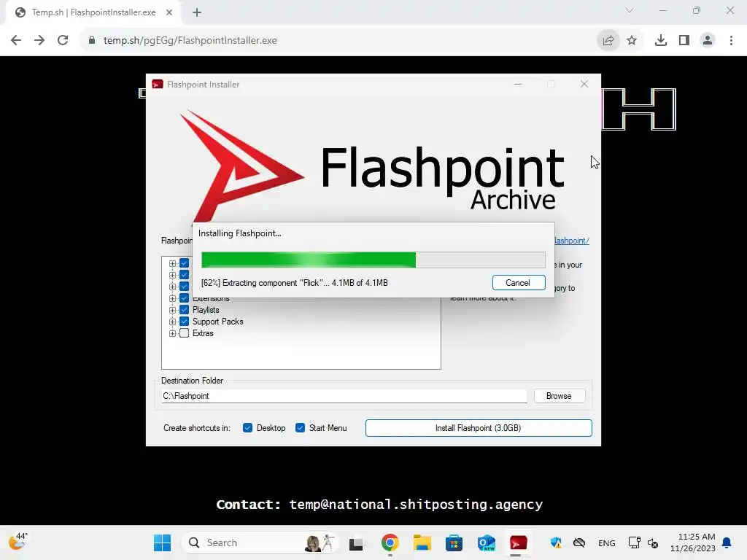The width and height of the screenshot is (747, 560).
Task: Open Windows Security tray icon
Action: [555, 542]
